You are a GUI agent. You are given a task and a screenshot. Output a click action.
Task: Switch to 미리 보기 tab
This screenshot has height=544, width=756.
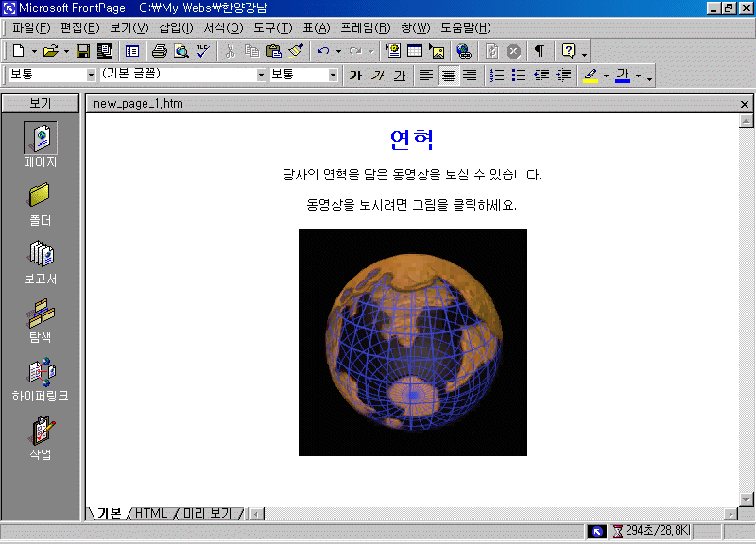(208, 513)
